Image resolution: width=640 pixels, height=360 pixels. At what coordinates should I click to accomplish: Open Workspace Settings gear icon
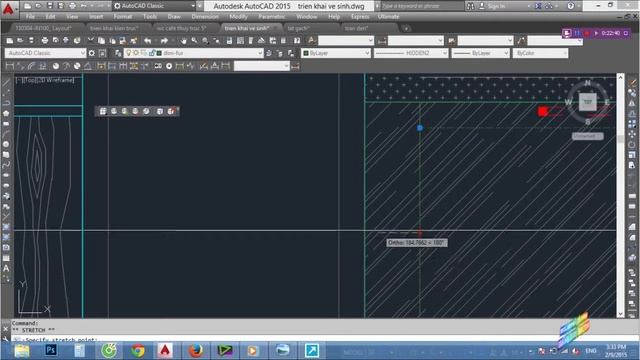coord(92,53)
